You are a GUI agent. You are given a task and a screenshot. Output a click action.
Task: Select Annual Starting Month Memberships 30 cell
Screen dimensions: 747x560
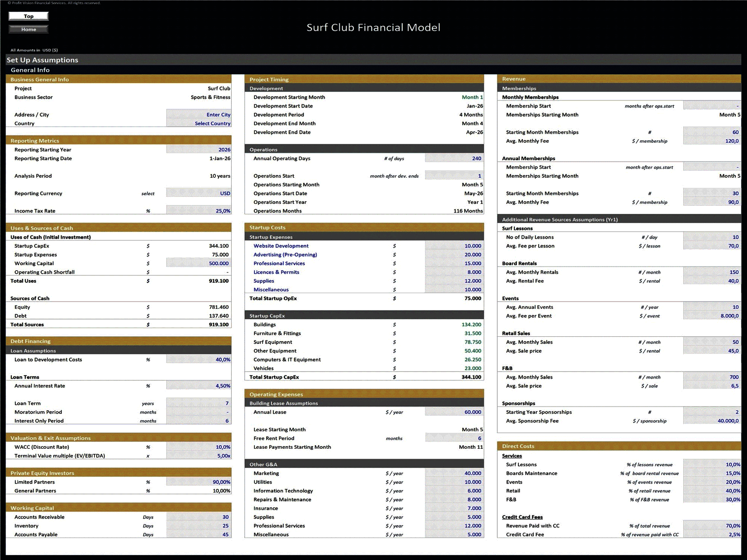(712, 193)
